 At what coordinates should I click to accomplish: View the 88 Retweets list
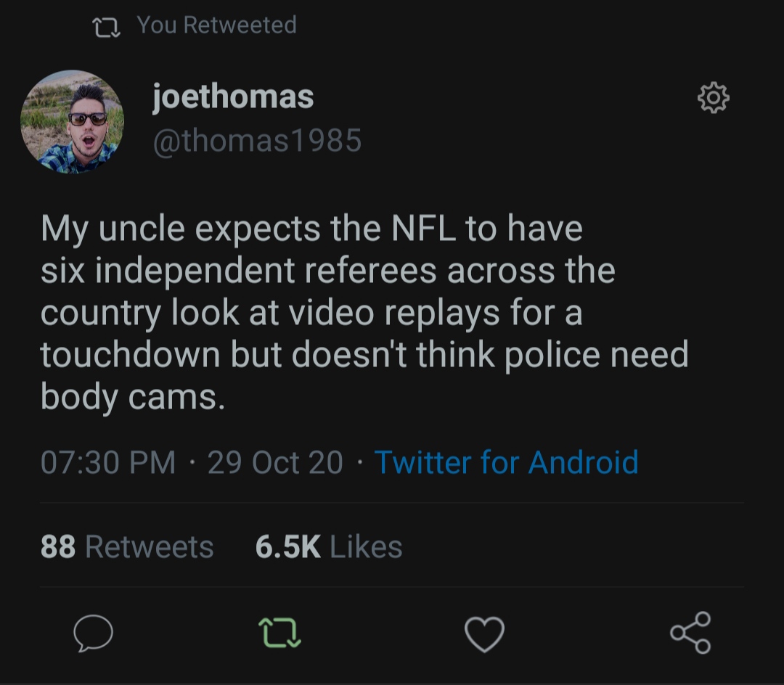click(x=127, y=546)
